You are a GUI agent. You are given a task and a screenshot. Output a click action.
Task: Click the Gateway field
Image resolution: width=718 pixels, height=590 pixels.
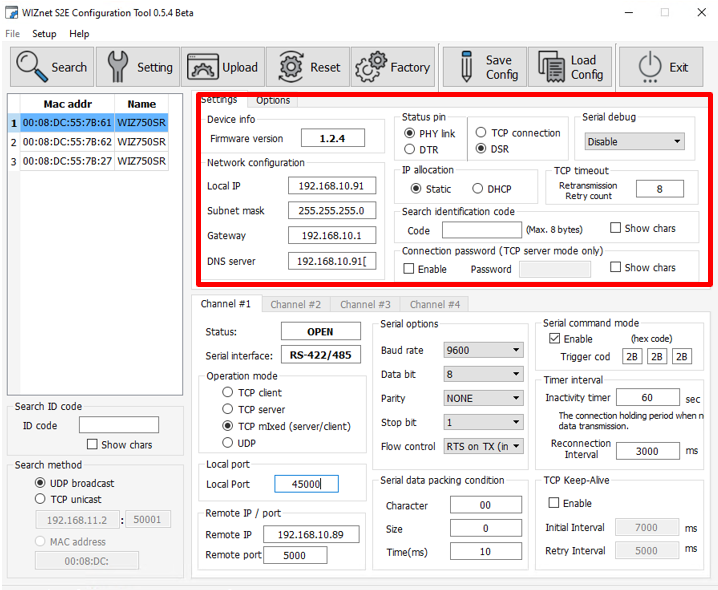pyautogui.click(x=332, y=235)
